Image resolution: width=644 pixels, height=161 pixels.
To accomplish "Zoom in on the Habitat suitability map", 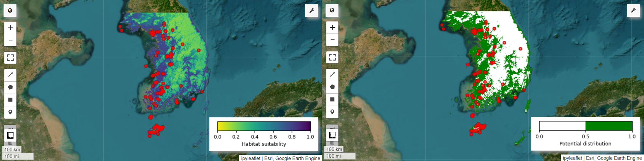I will coord(10,28).
